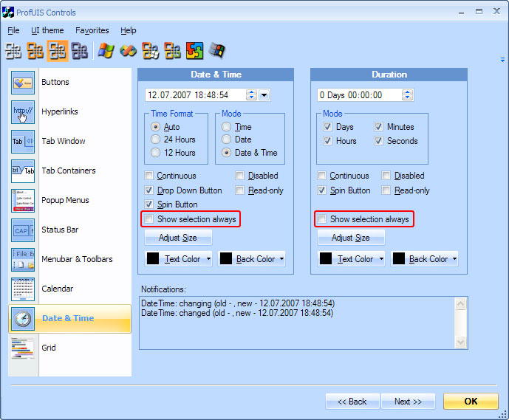This screenshot has height=420, width=509.
Task: Click Date & Time Text Color swatch
Action: tap(153, 259)
